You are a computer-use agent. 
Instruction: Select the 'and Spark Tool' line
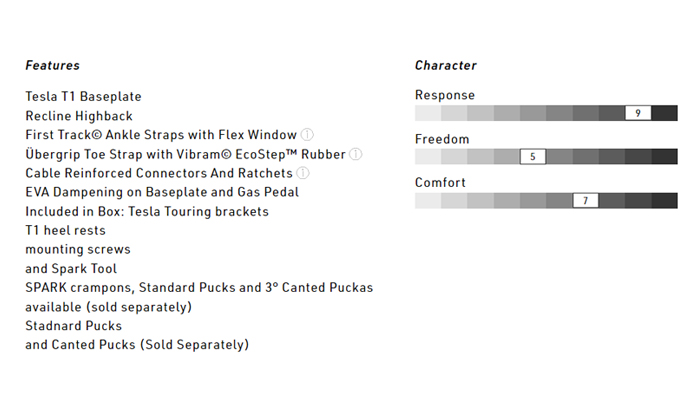click(x=71, y=268)
